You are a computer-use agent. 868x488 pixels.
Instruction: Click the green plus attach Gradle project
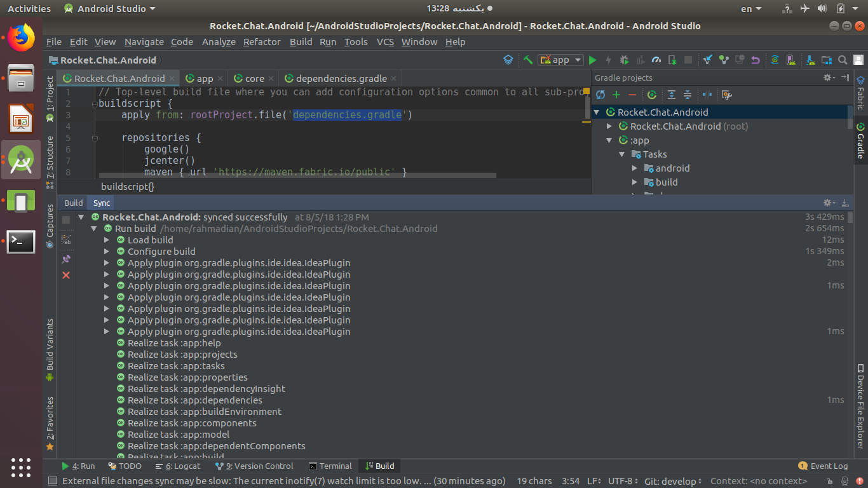click(x=616, y=95)
